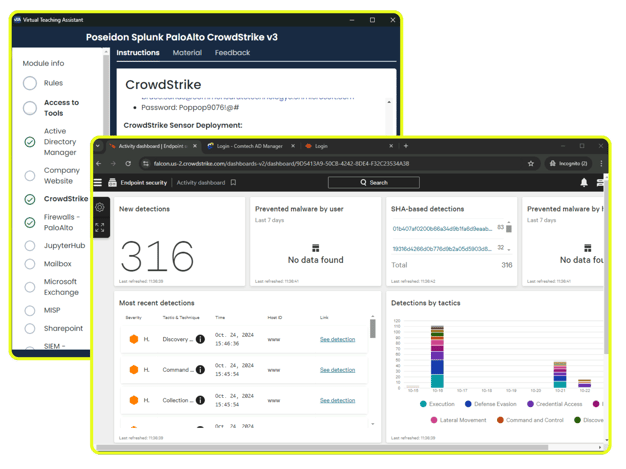
Task: Click the Incognito indicator button
Action: (x=569, y=164)
